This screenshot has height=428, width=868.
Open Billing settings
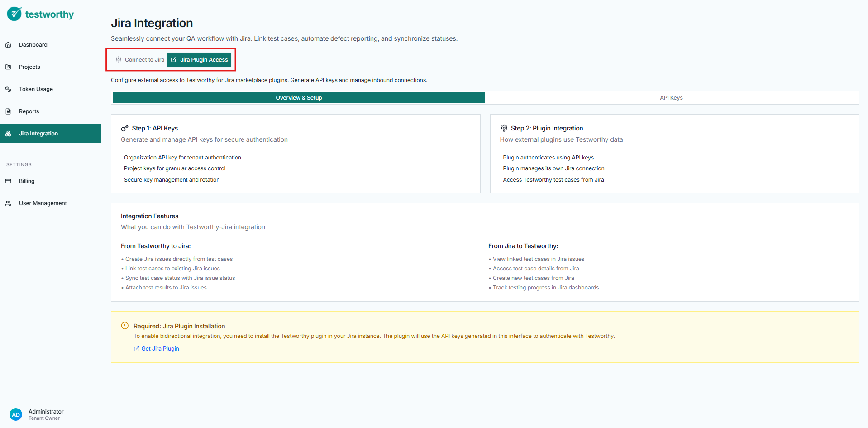tap(50, 181)
